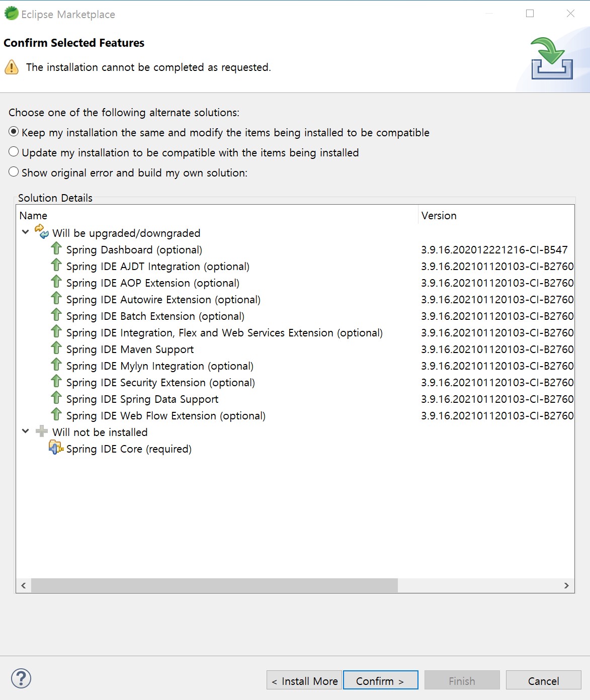Click the feature icon next to Spring IDE Core
The image size is (590, 700).
56,447
